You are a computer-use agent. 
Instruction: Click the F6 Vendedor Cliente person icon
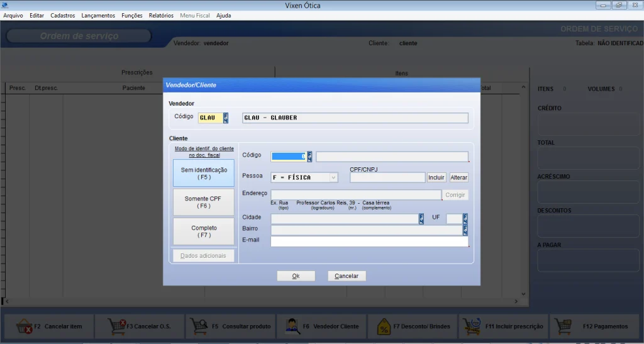293,326
